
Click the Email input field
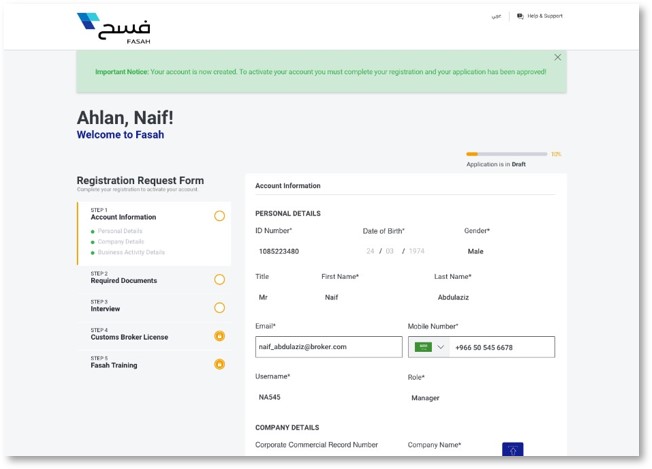click(x=325, y=347)
